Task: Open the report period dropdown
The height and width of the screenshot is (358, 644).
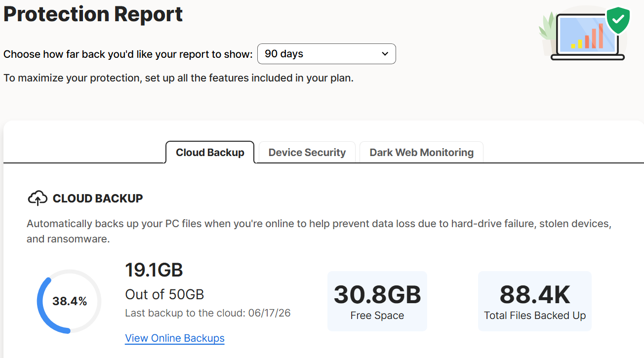Action: (326, 54)
